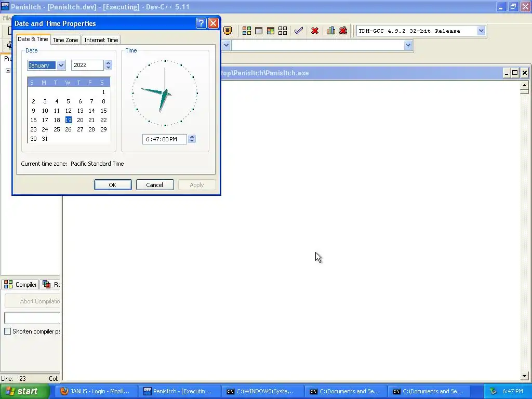Switch to the Internet Time tab

coord(101,39)
